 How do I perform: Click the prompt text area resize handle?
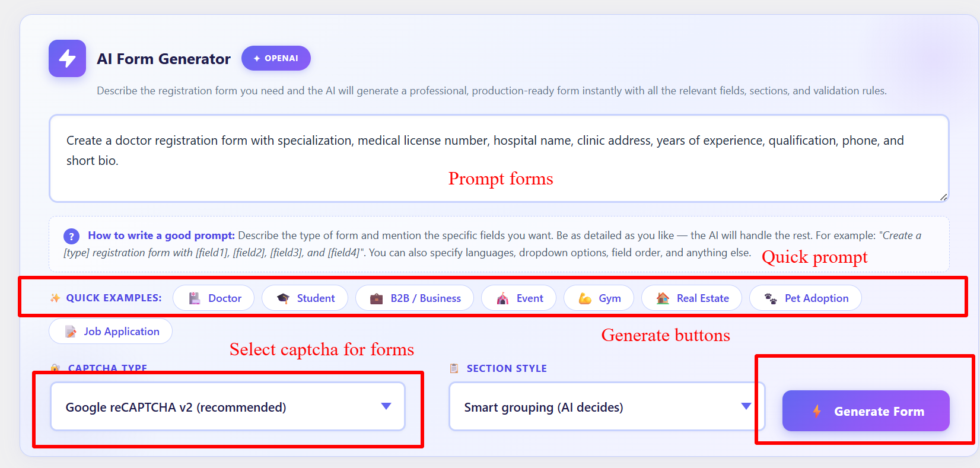[943, 197]
